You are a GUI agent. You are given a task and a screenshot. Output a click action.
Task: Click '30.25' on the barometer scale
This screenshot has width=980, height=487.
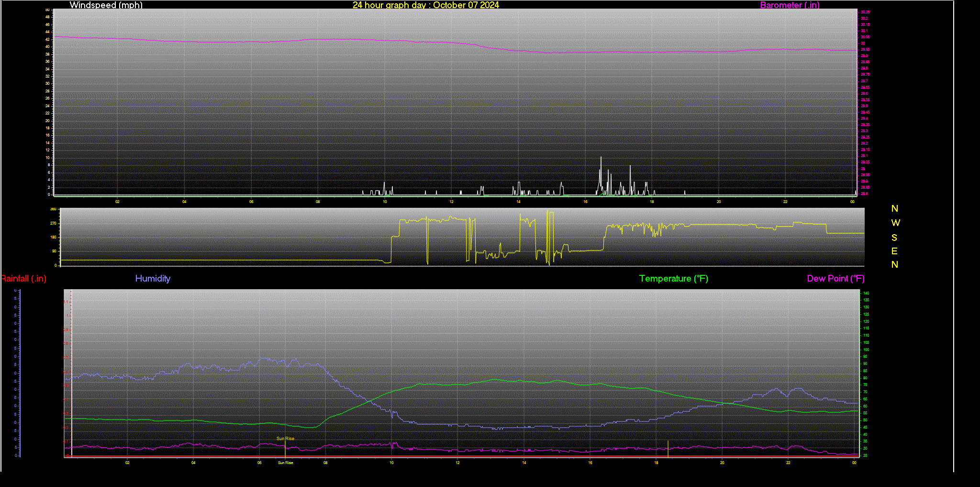point(865,12)
